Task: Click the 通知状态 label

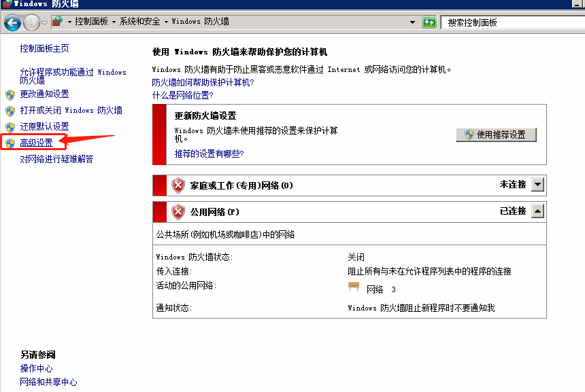Action: click(x=174, y=308)
